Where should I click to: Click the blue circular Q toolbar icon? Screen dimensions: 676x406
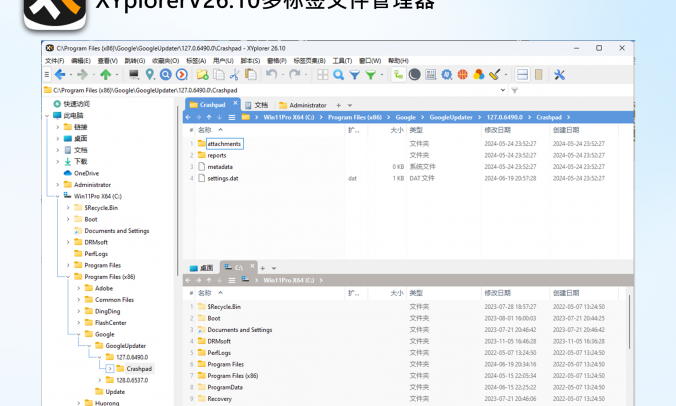[x=166, y=75]
